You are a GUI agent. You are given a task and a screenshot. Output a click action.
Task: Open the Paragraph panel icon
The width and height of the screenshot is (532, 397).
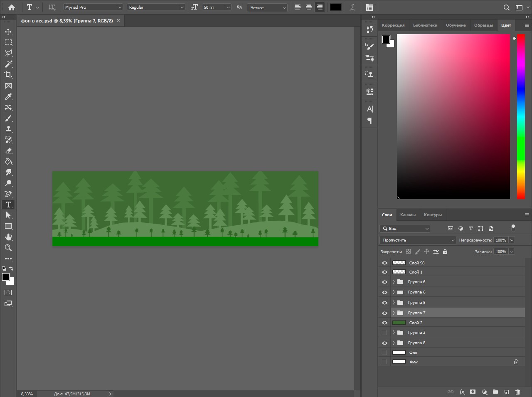pyautogui.click(x=369, y=121)
